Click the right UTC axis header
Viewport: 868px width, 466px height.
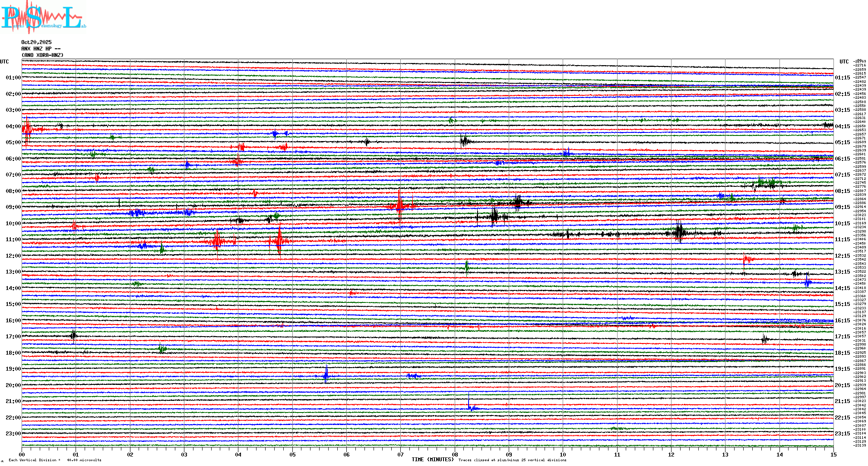pyautogui.click(x=844, y=62)
